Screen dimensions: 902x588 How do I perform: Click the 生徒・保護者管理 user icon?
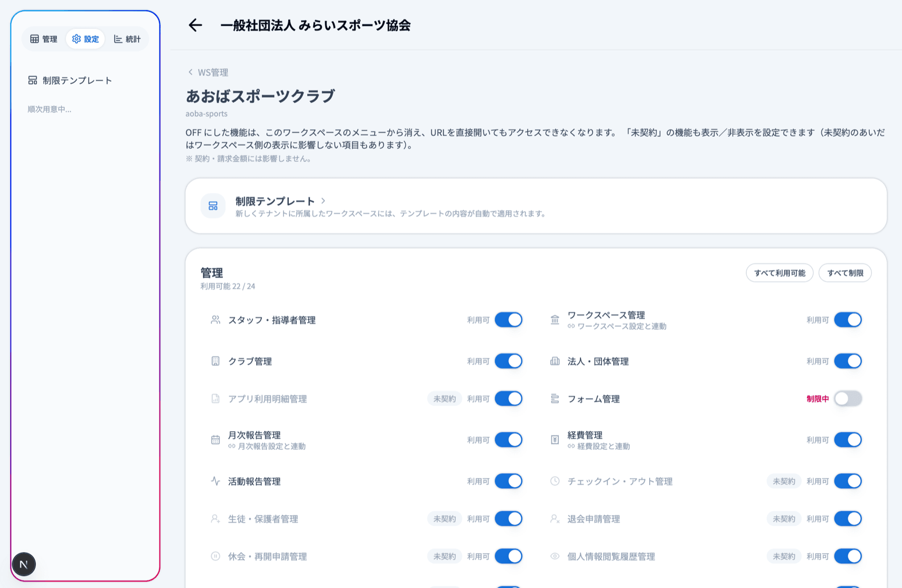215,519
